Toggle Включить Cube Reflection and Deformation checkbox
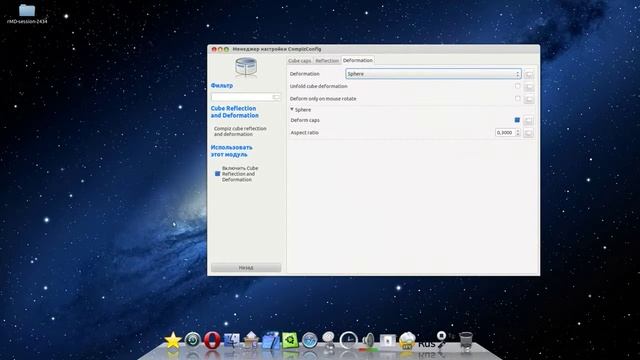Viewport: 640px width, 360px height. point(218,174)
